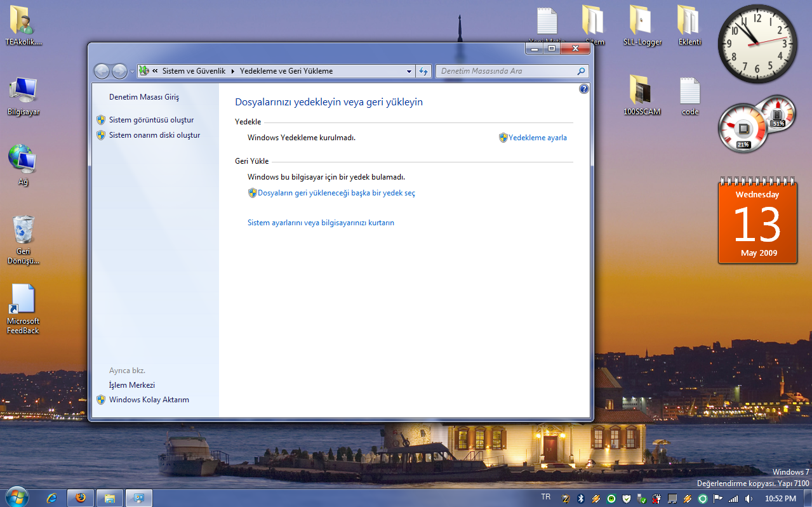Select the Bilgisayar desktop icon
Image resolution: width=812 pixels, height=507 pixels.
(x=23, y=96)
